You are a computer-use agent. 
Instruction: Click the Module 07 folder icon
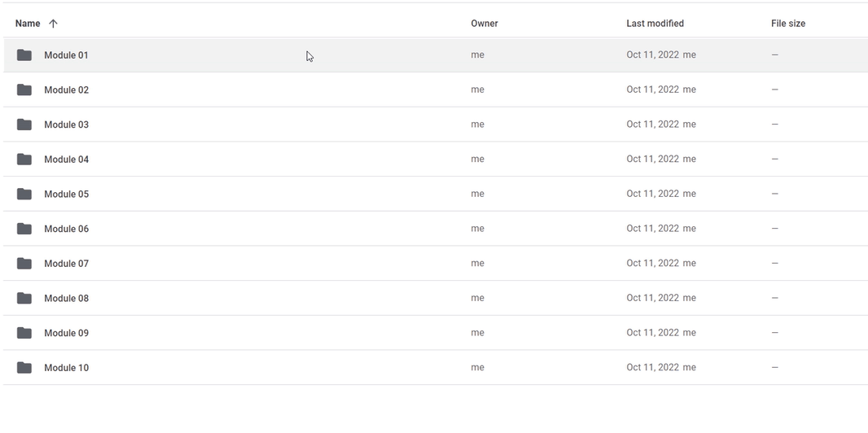24,263
